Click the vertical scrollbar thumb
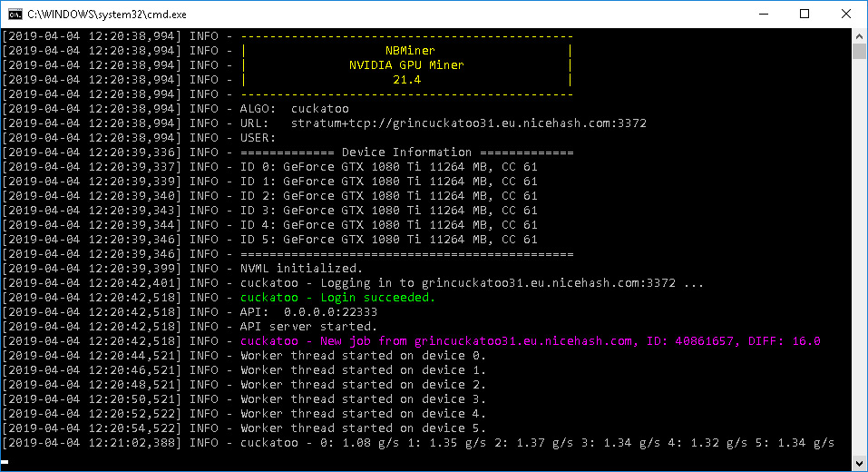This screenshot has width=868, height=472. pyautogui.click(x=859, y=51)
